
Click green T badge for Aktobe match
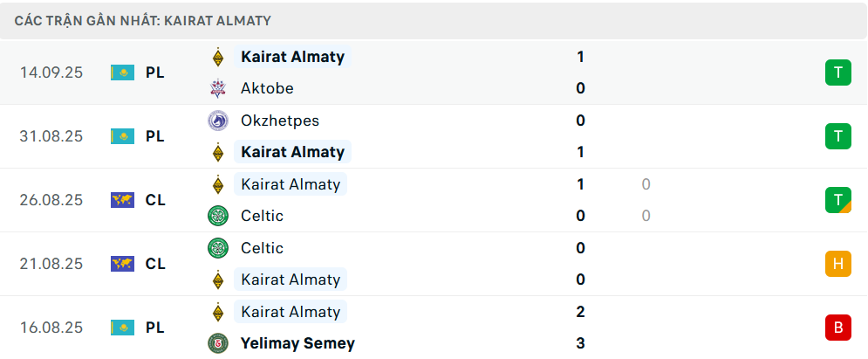click(x=837, y=72)
